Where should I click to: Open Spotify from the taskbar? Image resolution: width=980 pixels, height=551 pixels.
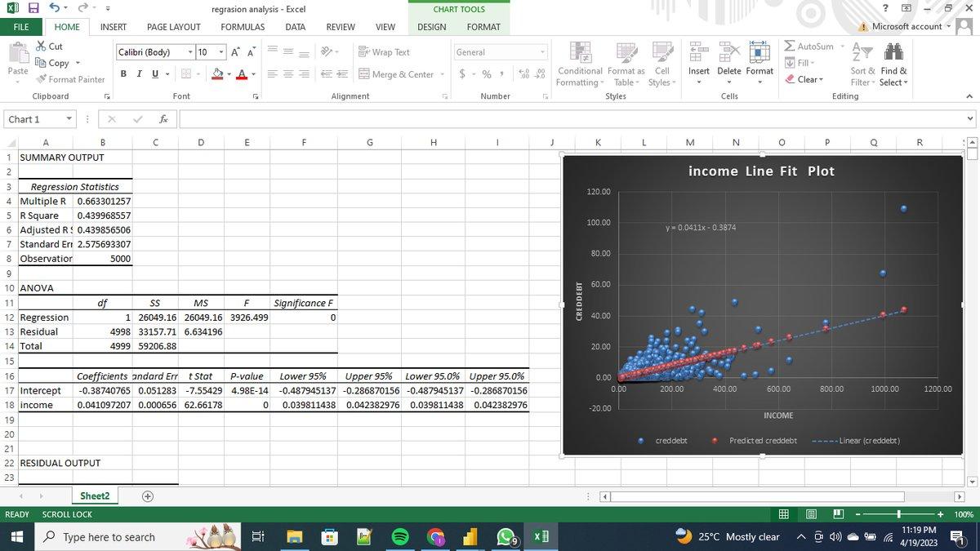coord(399,537)
